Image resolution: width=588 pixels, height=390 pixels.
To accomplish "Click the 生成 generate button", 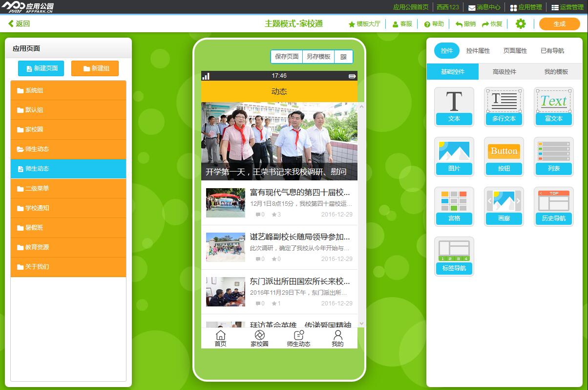I will (x=559, y=23).
